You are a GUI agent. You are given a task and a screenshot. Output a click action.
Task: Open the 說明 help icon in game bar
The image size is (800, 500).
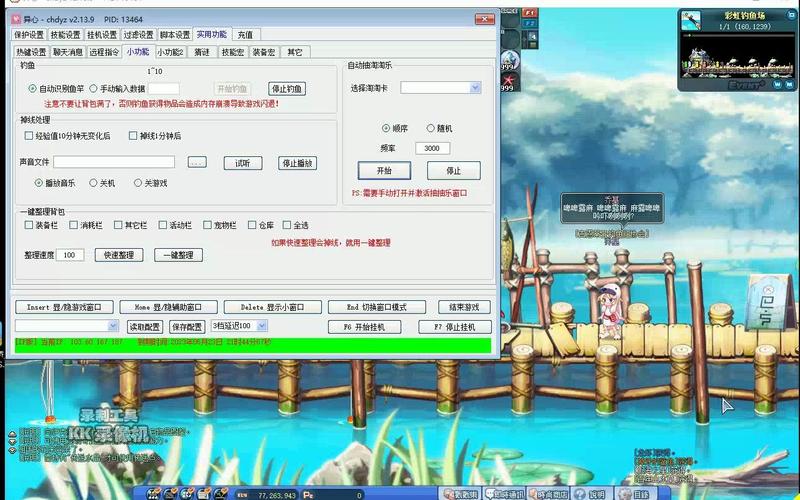pos(590,494)
